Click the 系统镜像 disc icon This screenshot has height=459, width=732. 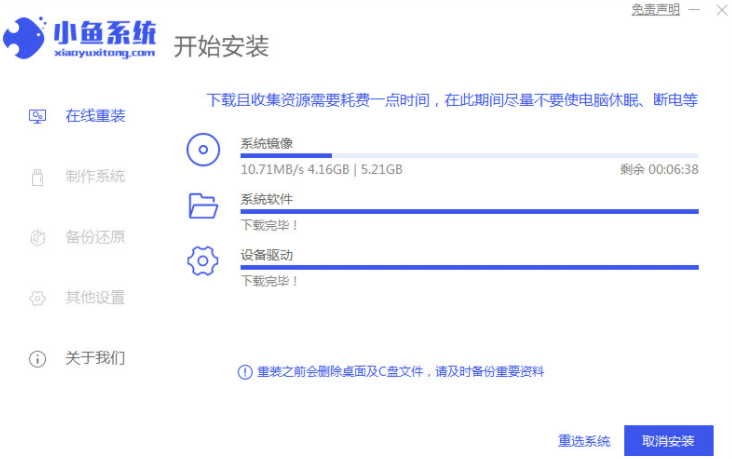point(203,150)
